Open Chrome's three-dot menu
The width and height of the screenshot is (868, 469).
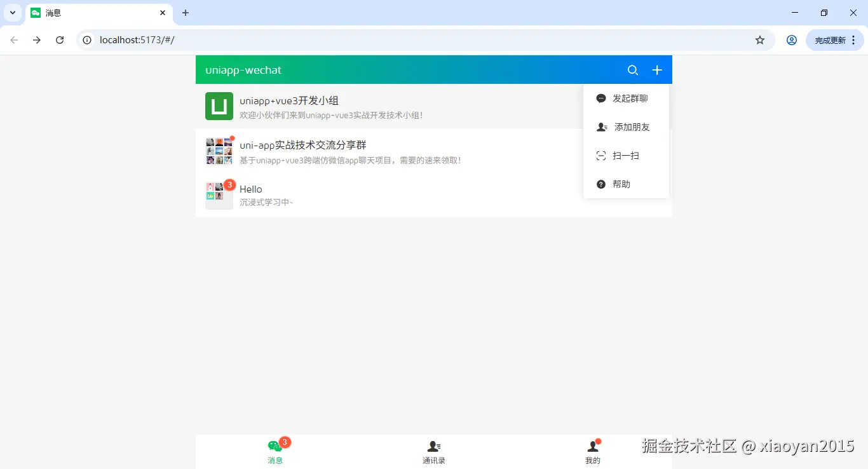pyautogui.click(x=853, y=40)
